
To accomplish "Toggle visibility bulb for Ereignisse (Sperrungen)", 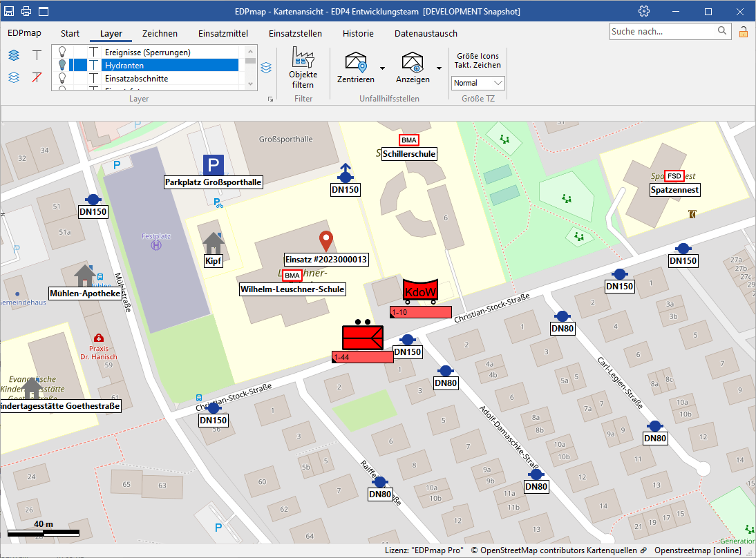I will [x=62, y=52].
